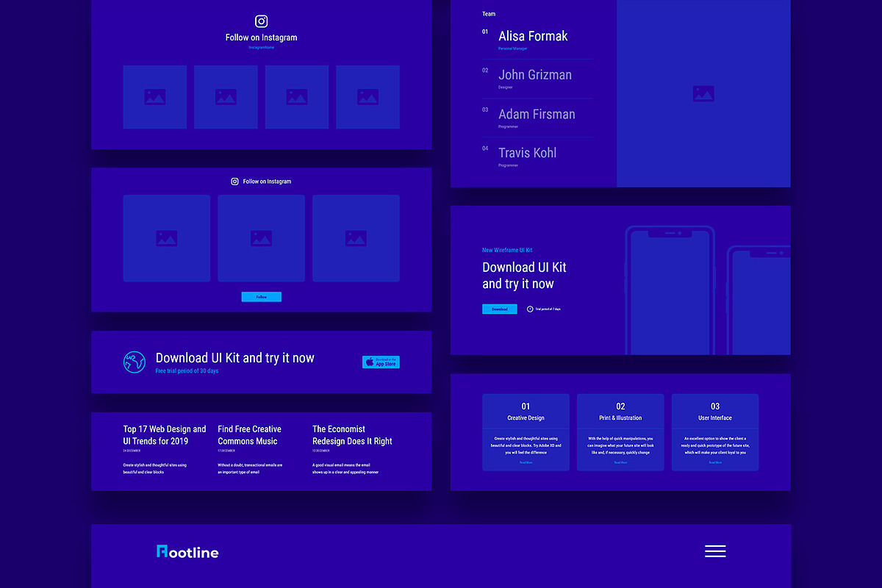Click the 24 December date text
The image size is (882, 588).
132,451
